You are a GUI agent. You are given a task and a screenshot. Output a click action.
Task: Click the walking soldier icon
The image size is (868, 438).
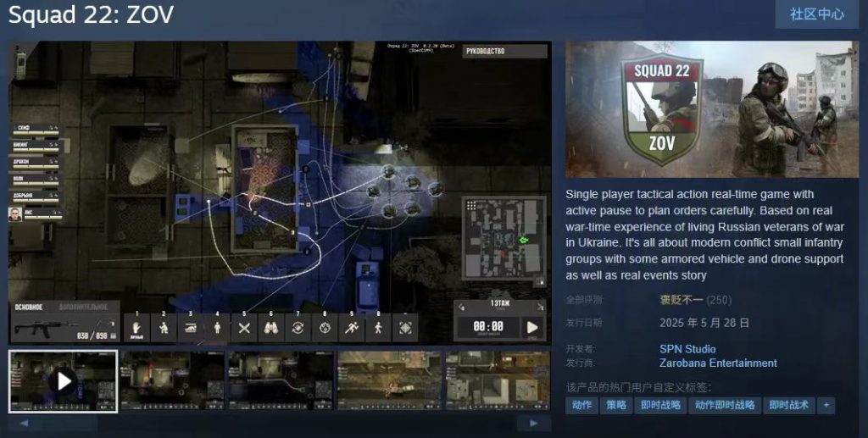point(378,328)
